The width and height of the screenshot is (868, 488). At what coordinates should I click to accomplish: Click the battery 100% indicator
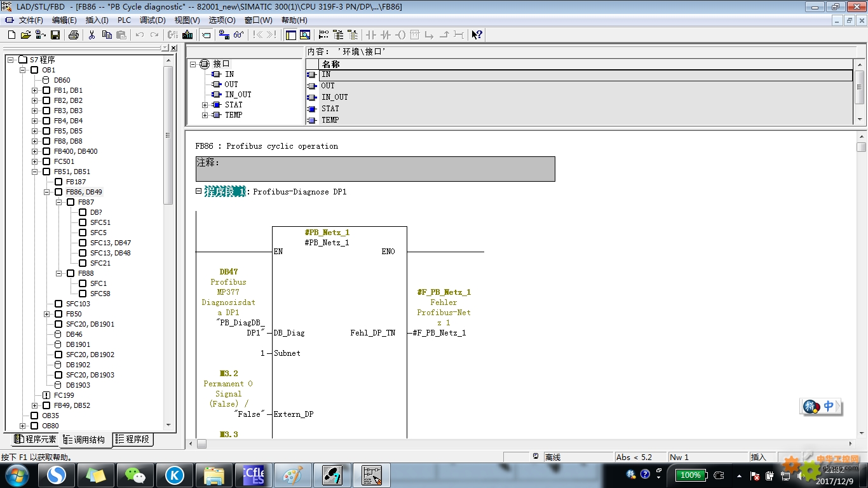click(690, 475)
